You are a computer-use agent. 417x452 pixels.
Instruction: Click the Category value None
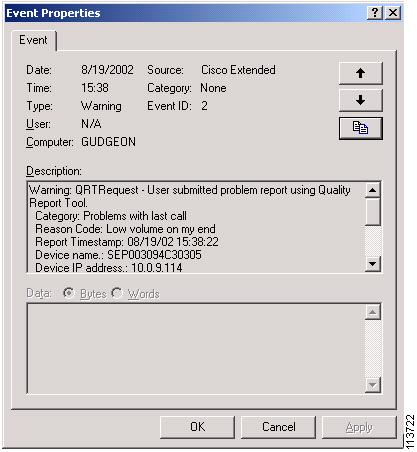[213, 88]
